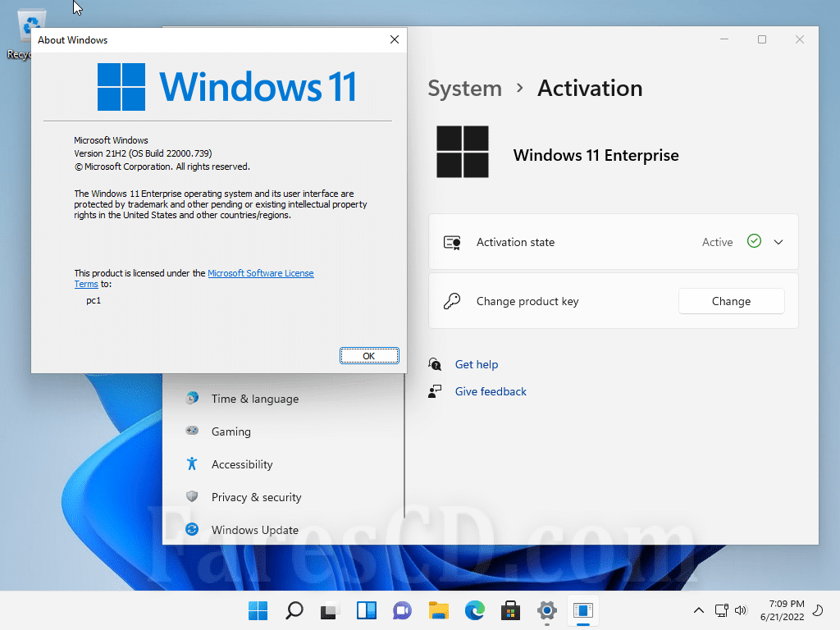
Task: Open the clock showing 7:09 PM
Action: tap(782, 610)
